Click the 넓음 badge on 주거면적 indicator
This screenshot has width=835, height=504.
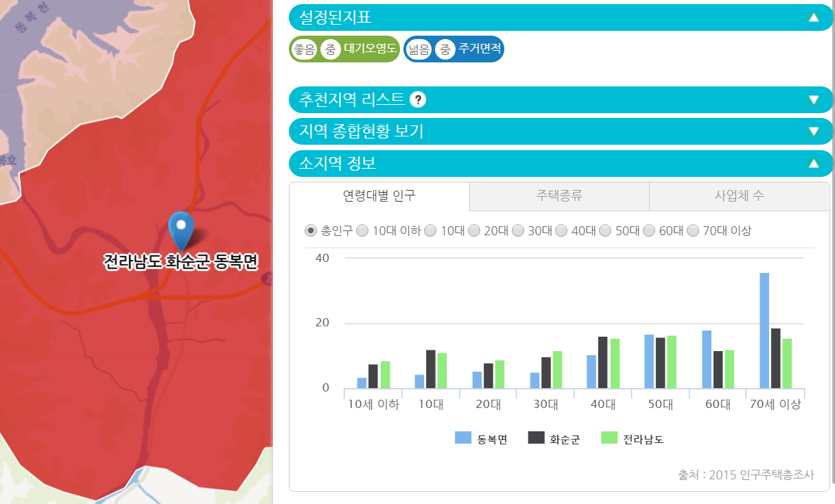click(x=419, y=49)
